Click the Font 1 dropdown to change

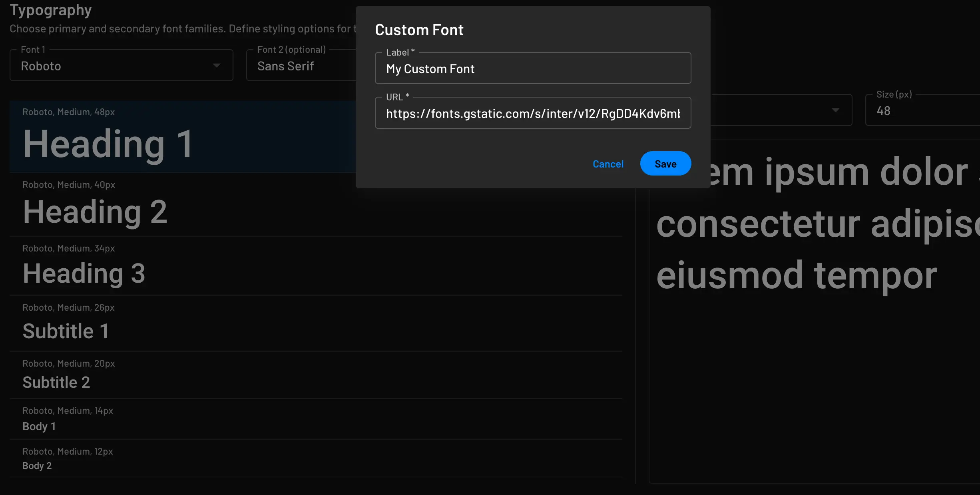121,65
